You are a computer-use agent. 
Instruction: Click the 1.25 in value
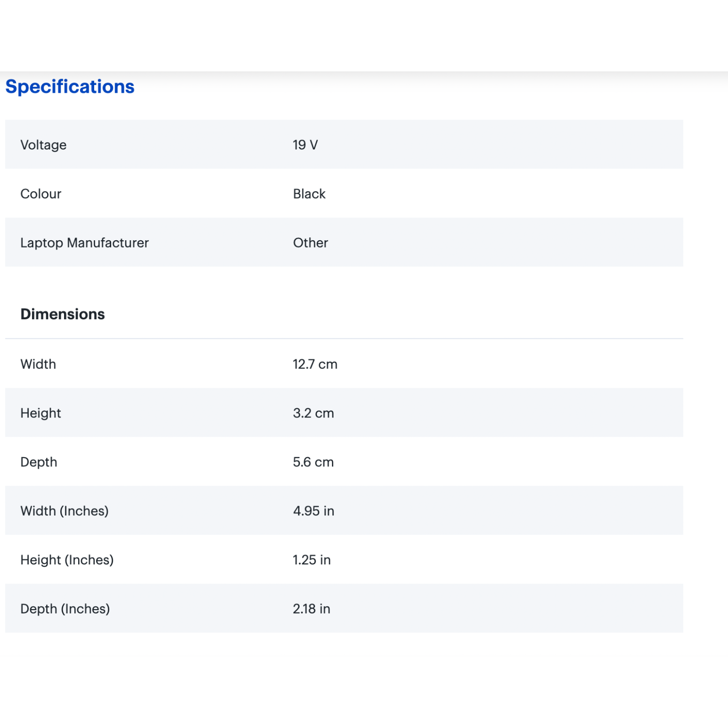(311, 560)
